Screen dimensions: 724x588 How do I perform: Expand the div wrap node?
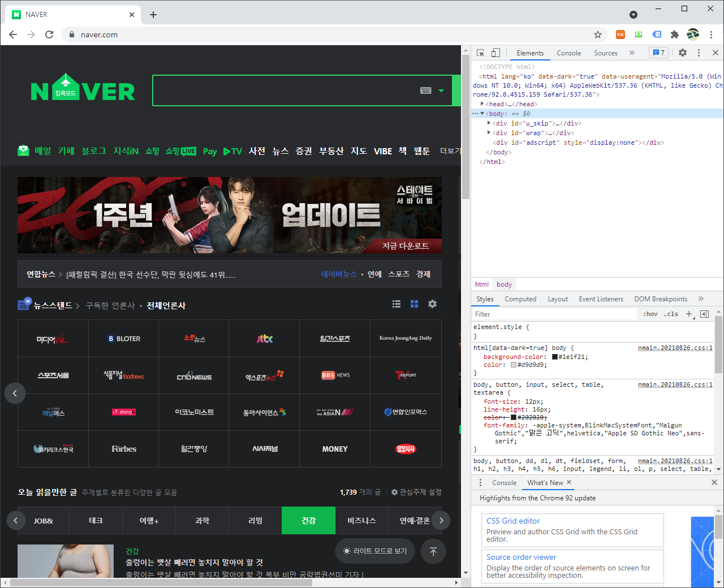click(489, 133)
